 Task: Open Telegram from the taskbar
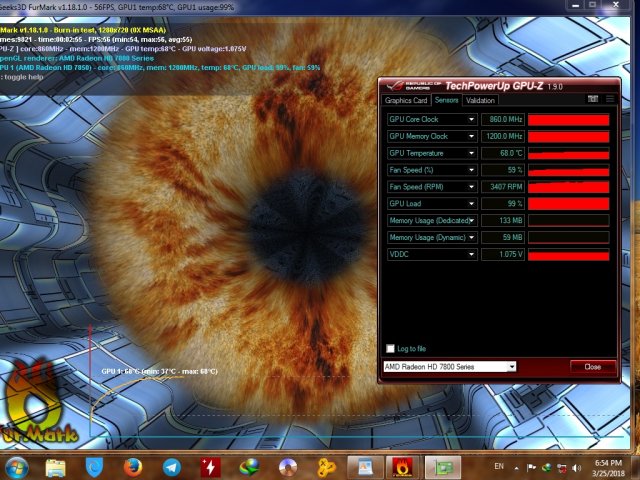point(171,467)
